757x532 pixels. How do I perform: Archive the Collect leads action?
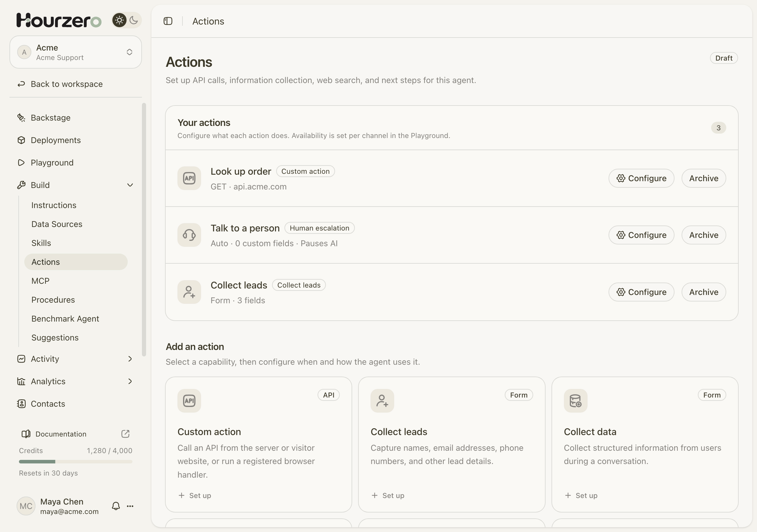(703, 292)
